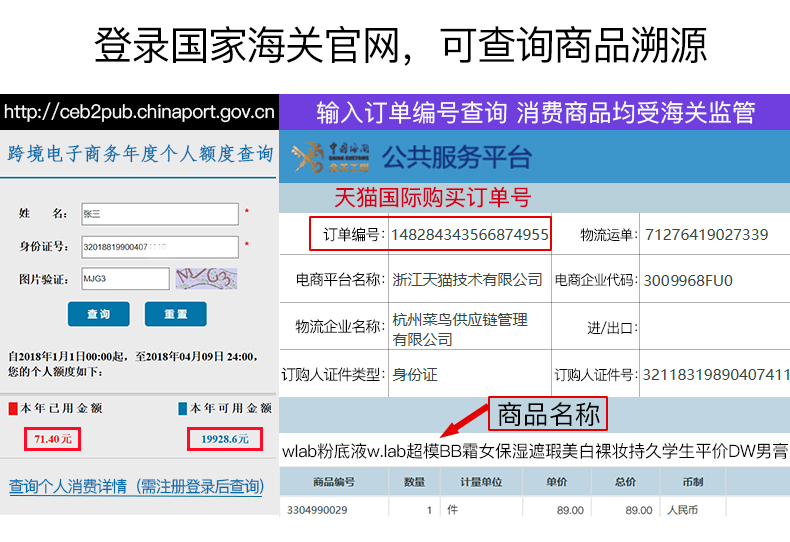The image size is (790, 542).
Task: Click the 订购人证件号 number value
Action: [x=716, y=374]
